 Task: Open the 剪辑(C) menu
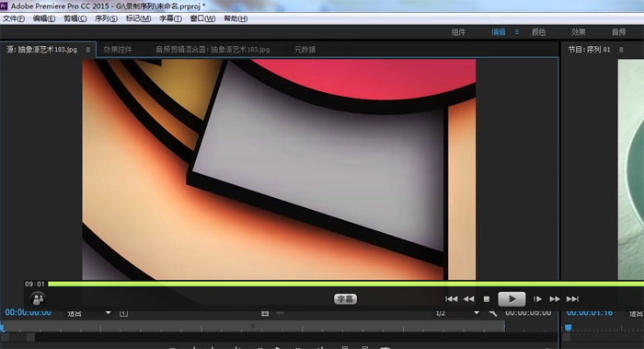(x=75, y=18)
